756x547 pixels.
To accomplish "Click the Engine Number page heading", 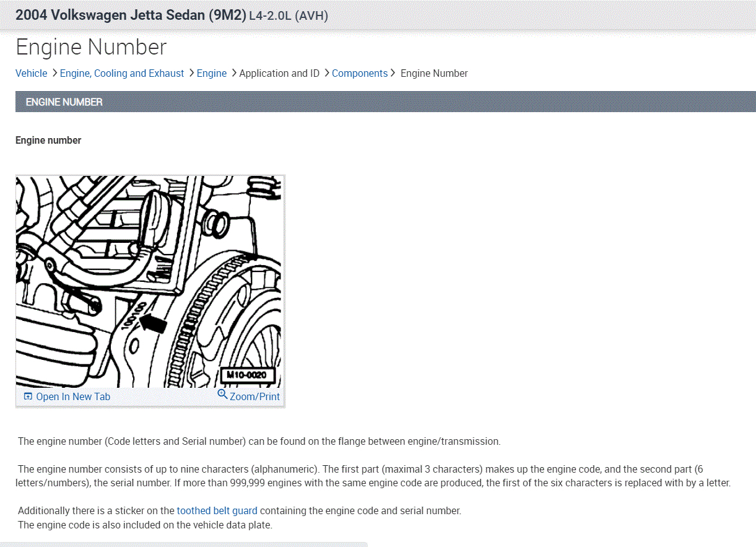I will (91, 47).
